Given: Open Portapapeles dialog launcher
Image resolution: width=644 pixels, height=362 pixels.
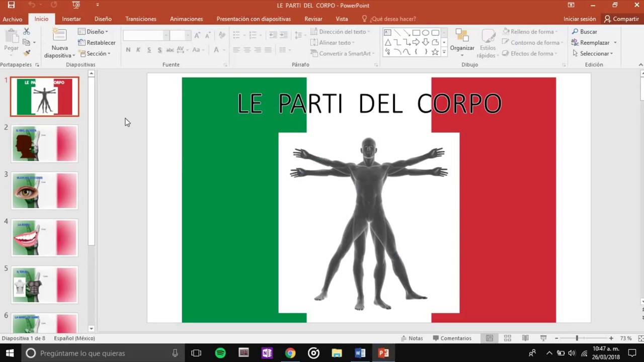Looking at the screenshot, I should [x=37, y=65].
